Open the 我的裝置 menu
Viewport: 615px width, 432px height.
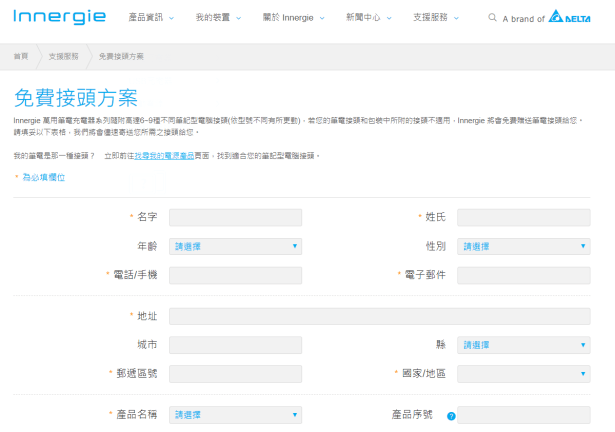pyautogui.click(x=218, y=17)
